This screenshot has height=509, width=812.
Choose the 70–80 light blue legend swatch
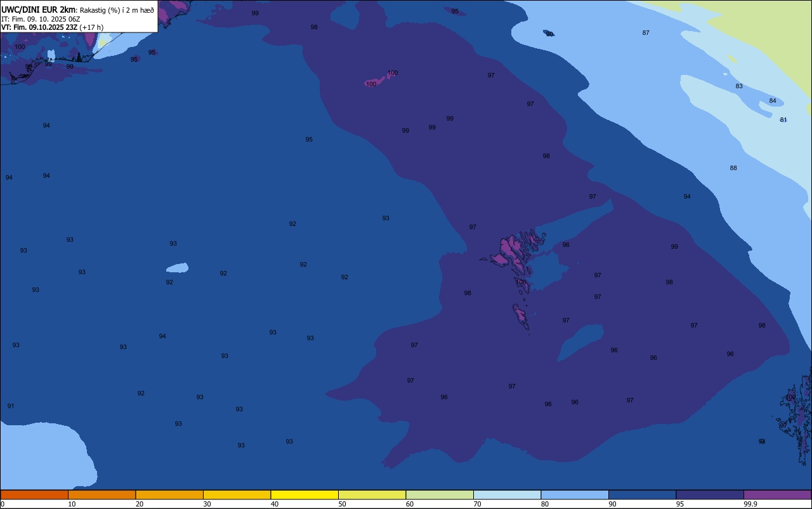(x=507, y=494)
